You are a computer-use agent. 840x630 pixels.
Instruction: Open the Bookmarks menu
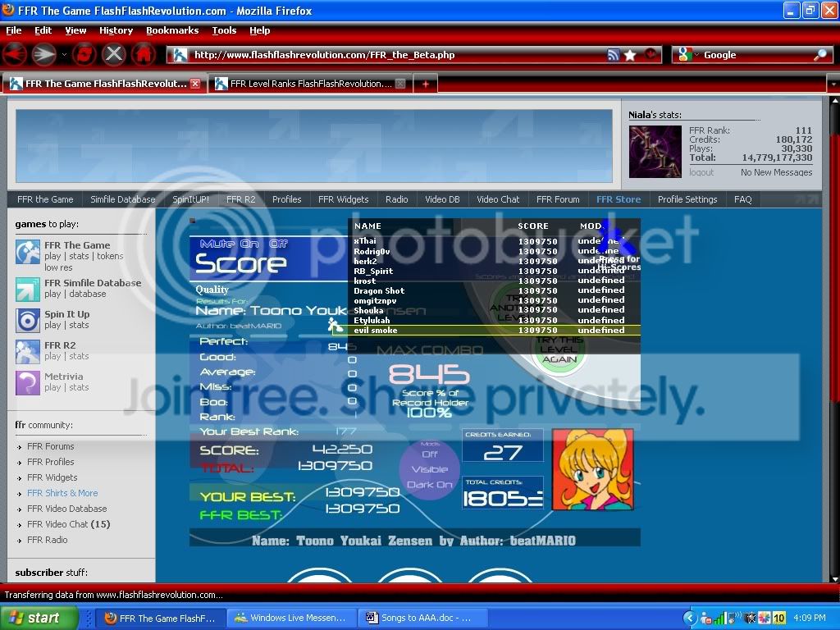tap(172, 30)
